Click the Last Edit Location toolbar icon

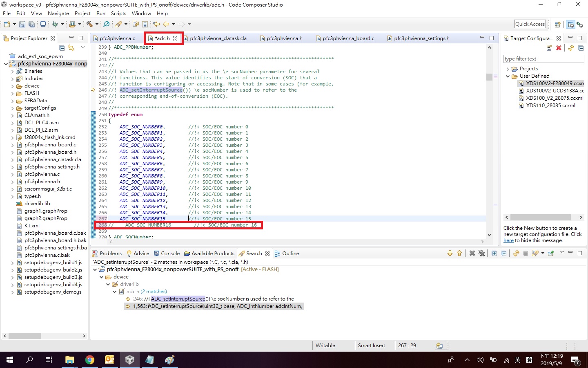tap(156, 24)
